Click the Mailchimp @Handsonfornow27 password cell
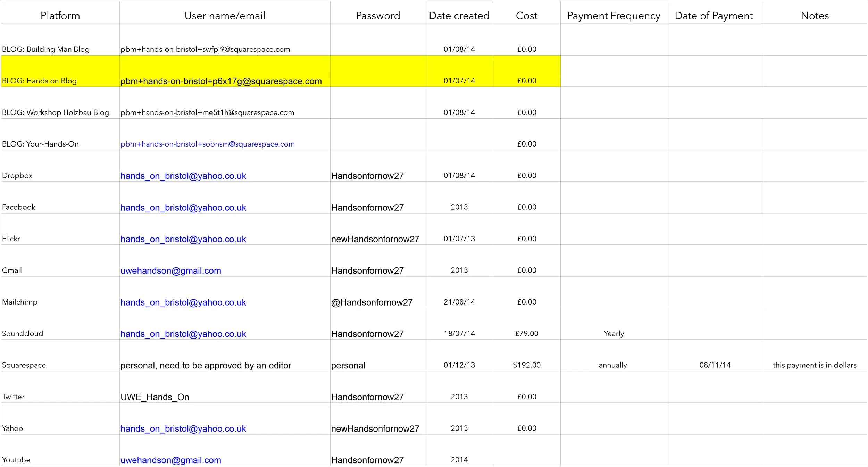Viewport: 868px width, 467px height. [372, 302]
